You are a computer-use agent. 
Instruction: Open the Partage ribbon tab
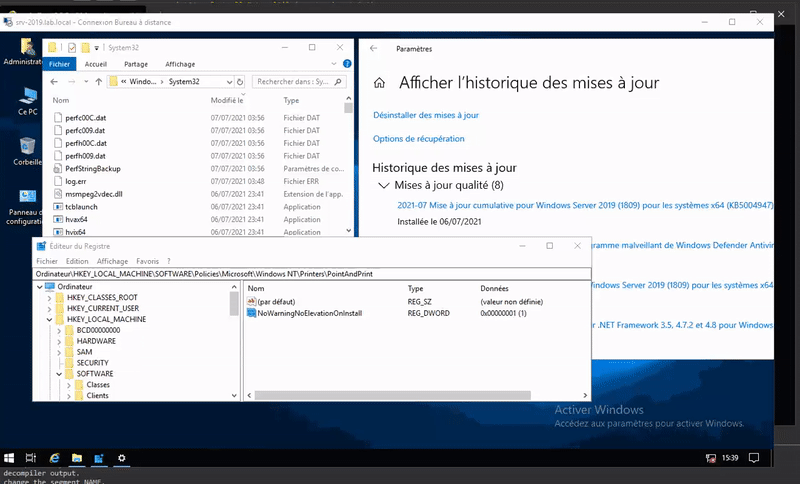[x=136, y=64]
